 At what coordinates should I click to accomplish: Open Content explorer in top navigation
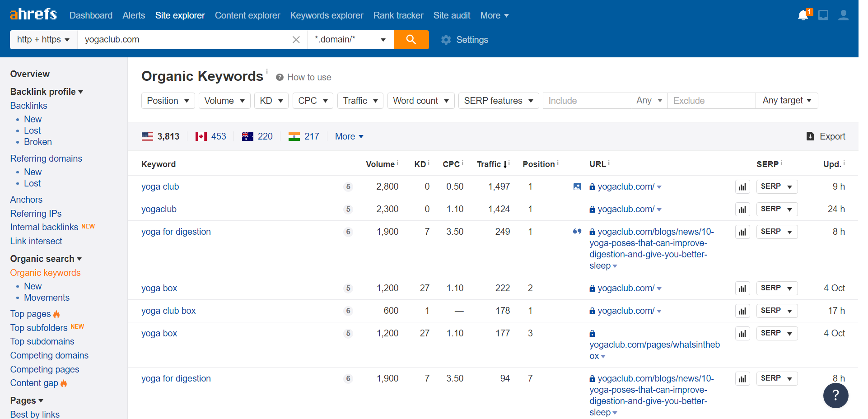click(247, 15)
